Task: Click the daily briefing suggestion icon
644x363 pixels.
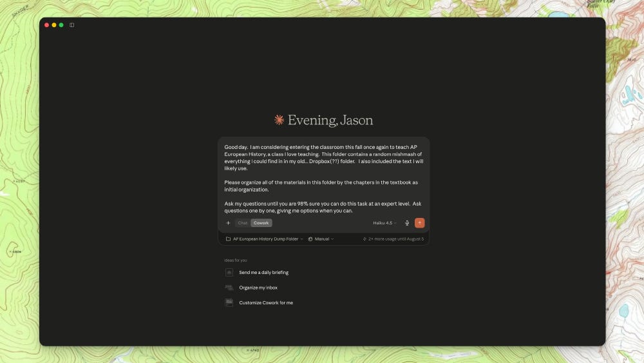Action: pyautogui.click(x=229, y=272)
